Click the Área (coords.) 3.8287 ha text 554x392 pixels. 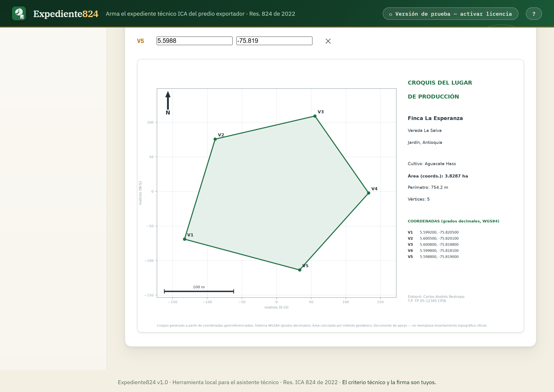[438, 176]
